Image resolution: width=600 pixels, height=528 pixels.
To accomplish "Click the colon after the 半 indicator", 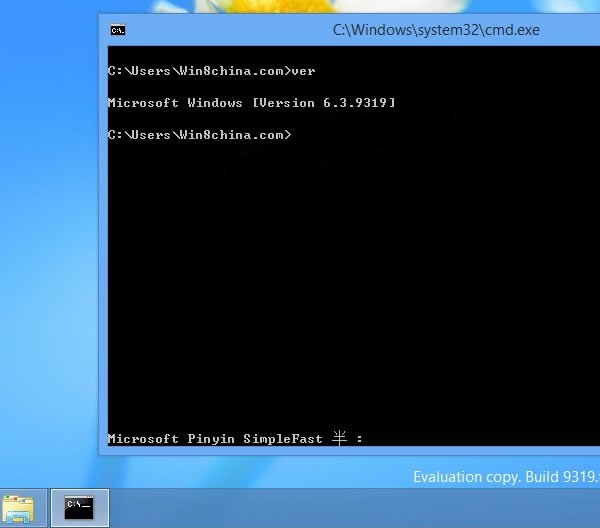I will click(359, 439).
